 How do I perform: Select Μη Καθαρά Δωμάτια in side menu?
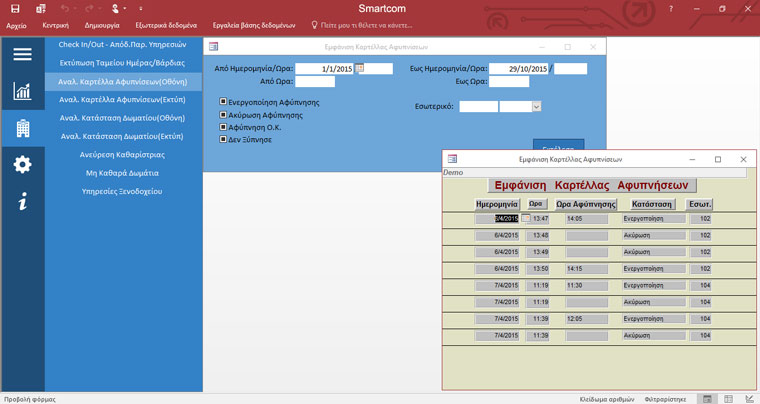122,173
